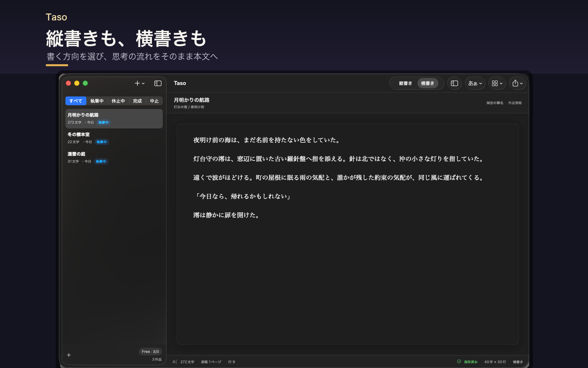Open the work 冬の標本室
Image resolution: width=588 pixels, height=368 pixels.
[x=114, y=138]
